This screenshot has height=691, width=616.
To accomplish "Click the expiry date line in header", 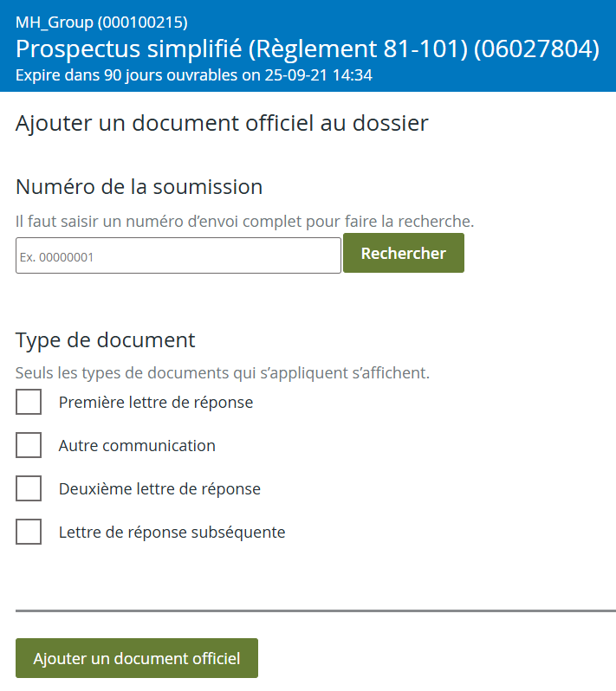I will coord(194,75).
